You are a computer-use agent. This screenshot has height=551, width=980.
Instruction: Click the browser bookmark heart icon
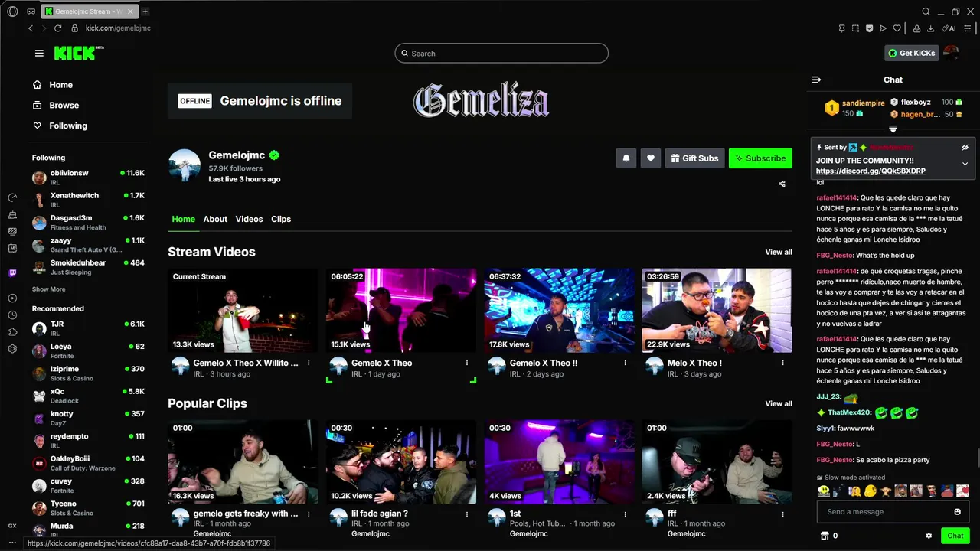[x=897, y=28]
